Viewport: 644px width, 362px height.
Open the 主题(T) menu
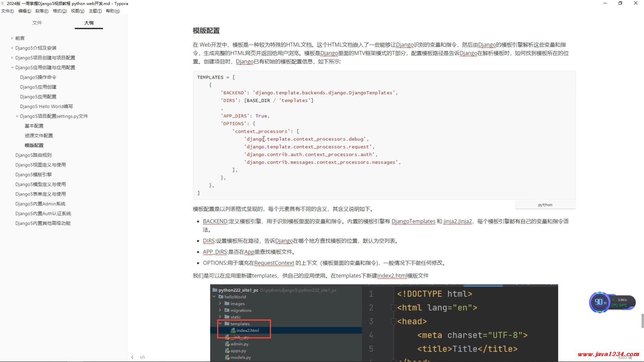[95, 11]
